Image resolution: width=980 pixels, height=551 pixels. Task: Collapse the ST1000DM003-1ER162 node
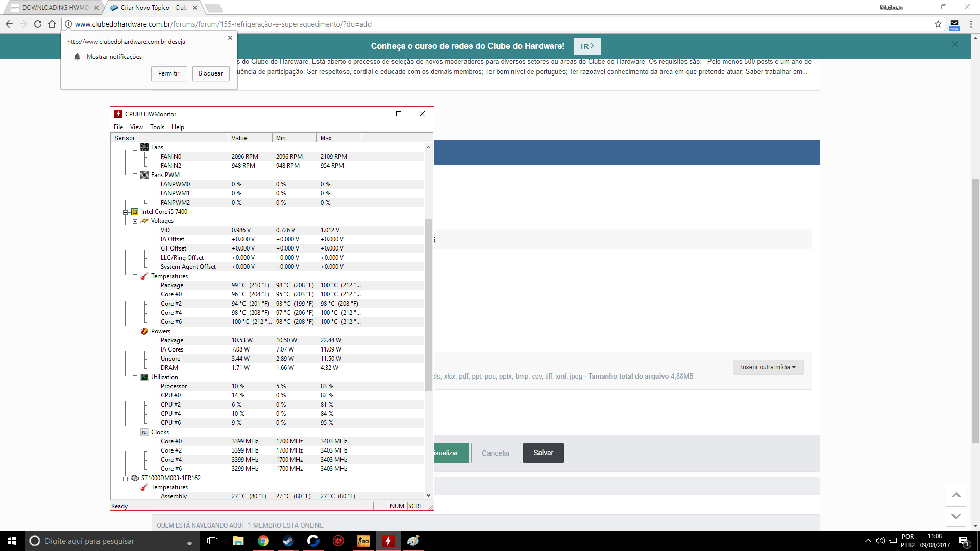click(x=125, y=479)
